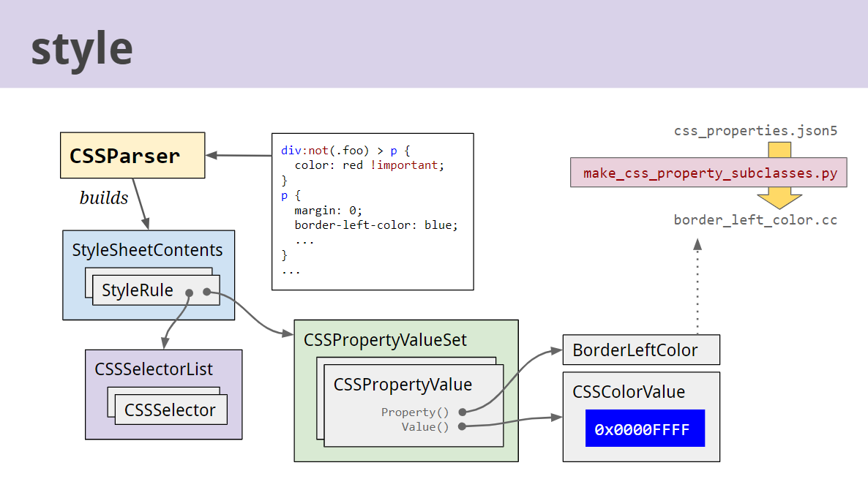Select the BorderLeftColor box
The height and width of the screenshot is (479, 868).
[x=641, y=350]
